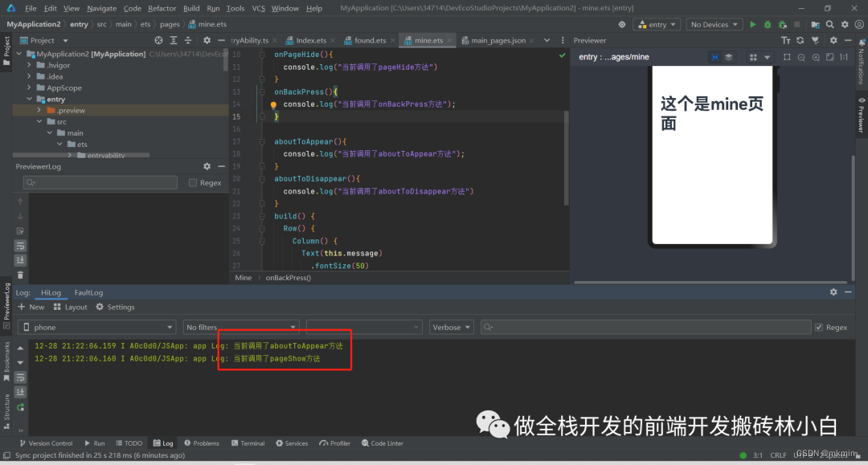Open Code Linter tool window

(x=383, y=443)
